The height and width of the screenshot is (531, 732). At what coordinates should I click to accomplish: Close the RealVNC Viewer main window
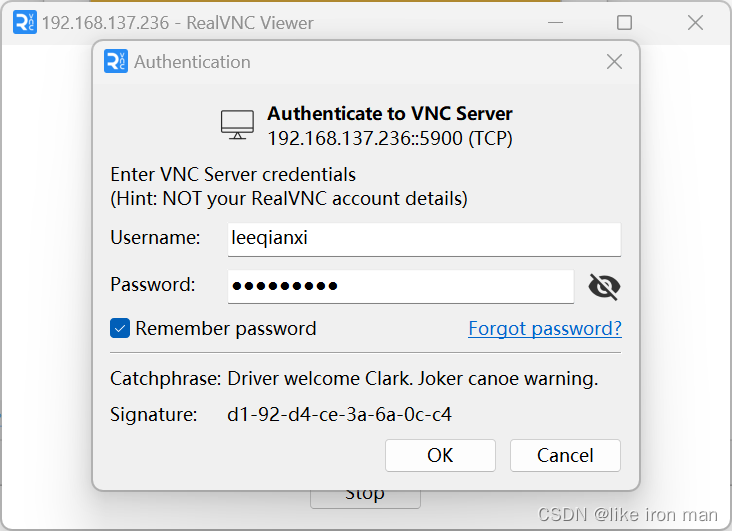[694, 22]
